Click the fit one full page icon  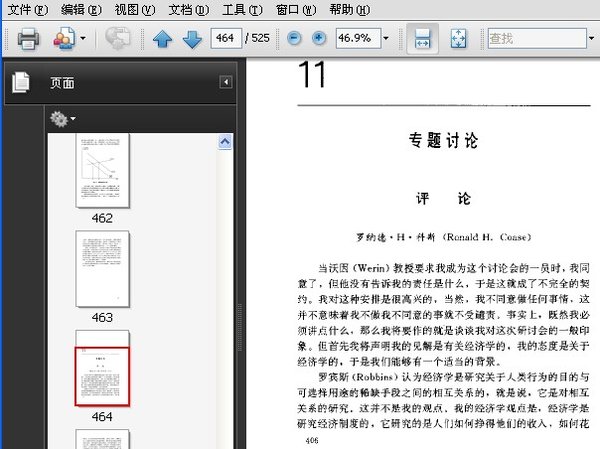[x=458, y=38]
